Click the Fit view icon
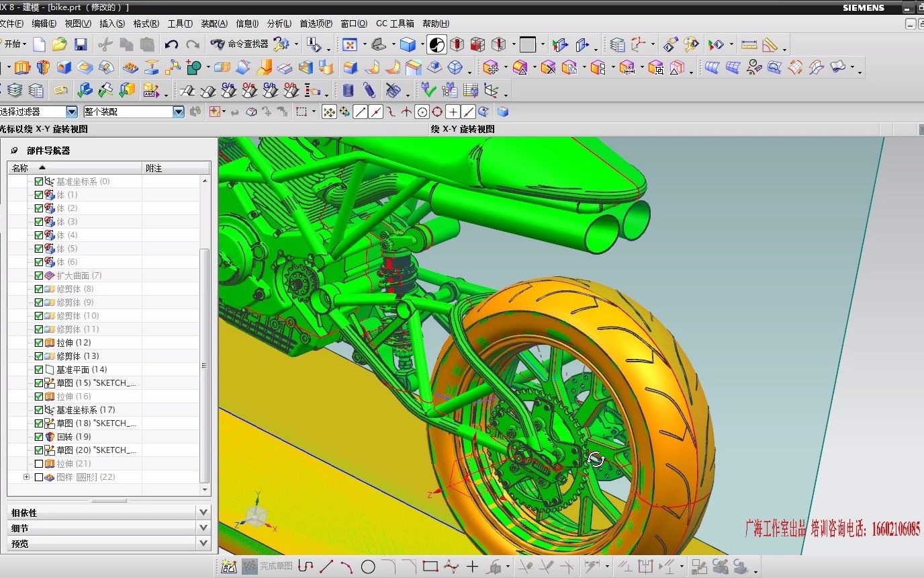 click(349, 44)
